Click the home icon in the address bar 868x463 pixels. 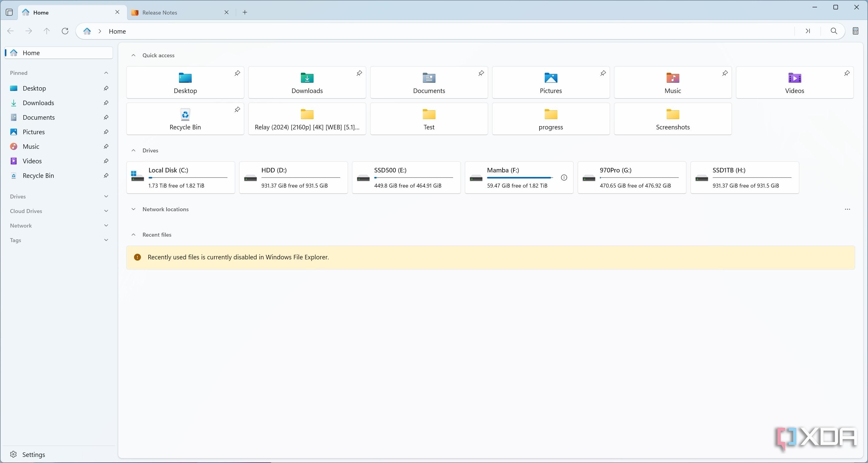pyautogui.click(x=87, y=31)
